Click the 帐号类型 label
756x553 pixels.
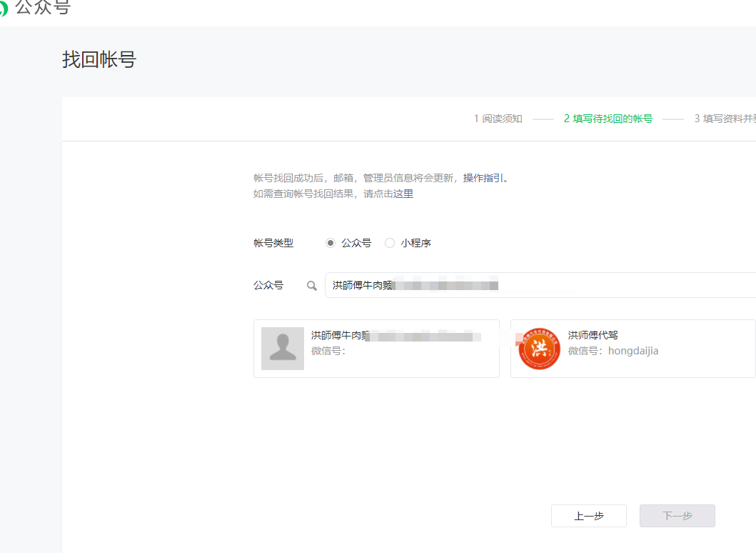point(273,243)
